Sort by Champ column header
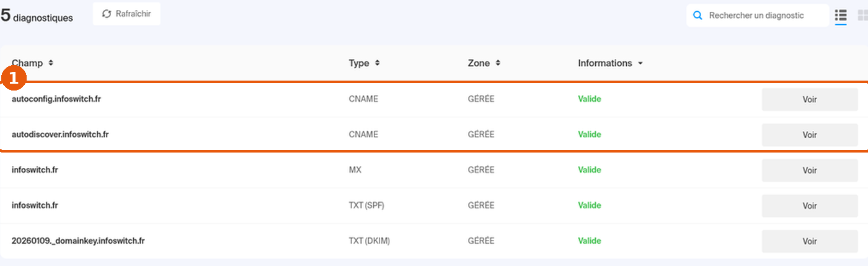The image size is (868, 266). (32, 63)
